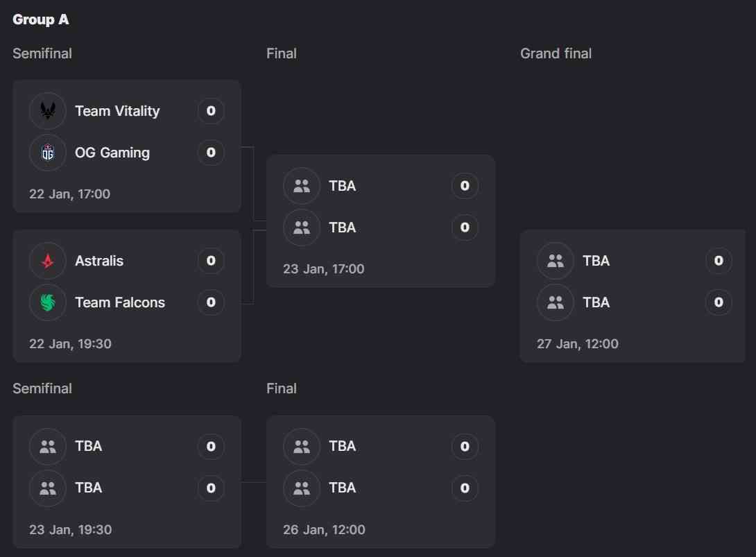
Task: Click the TBA placeholder icon in the Grand final
Action: pos(555,261)
